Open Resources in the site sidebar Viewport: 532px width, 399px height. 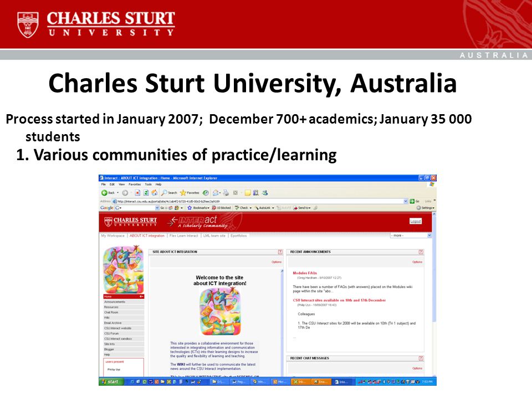coord(124,307)
